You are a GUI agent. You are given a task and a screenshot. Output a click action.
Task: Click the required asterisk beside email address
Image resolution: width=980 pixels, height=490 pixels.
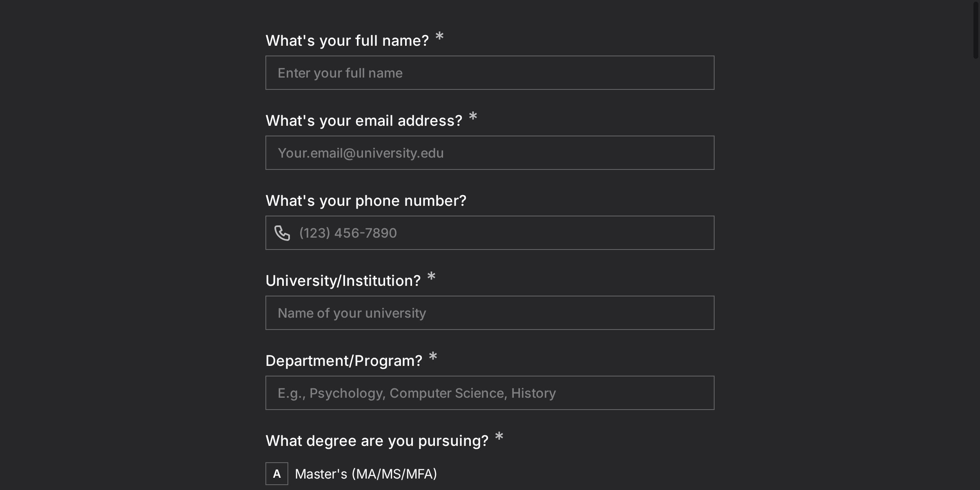(473, 117)
